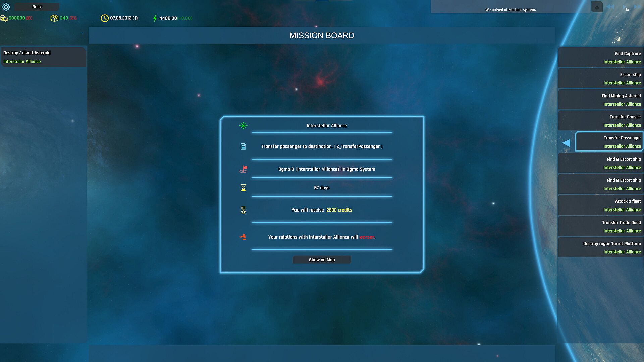Viewport: 644px width, 362px height.
Task: Click the green Interstellar Alliance faction emblem
Action: click(243, 126)
